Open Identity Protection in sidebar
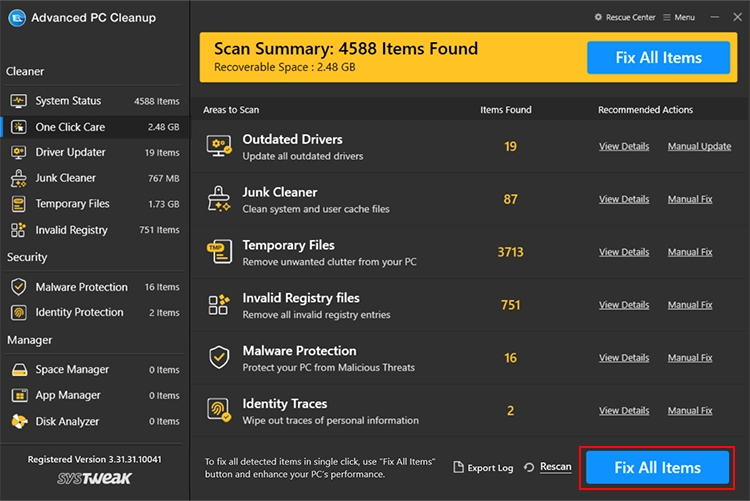 point(95,312)
